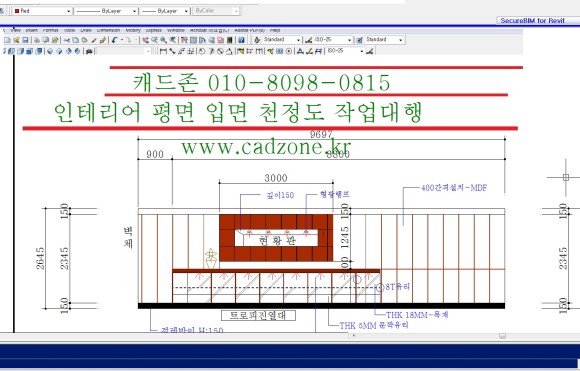
Task: Select the Quick Dimension tool
Action: pyautogui.click(x=241, y=51)
